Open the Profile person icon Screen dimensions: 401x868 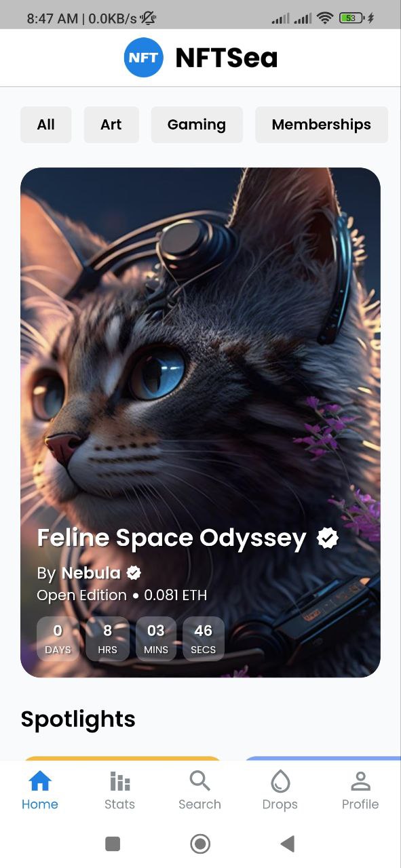click(x=360, y=782)
